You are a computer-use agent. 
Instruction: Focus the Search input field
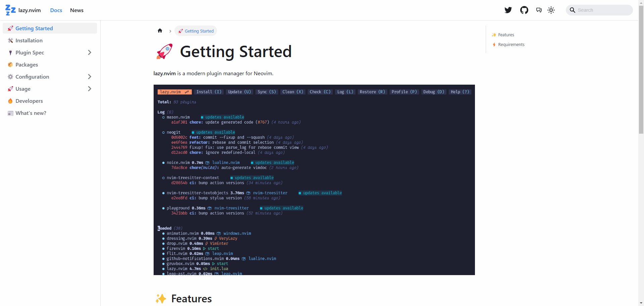tap(599, 10)
